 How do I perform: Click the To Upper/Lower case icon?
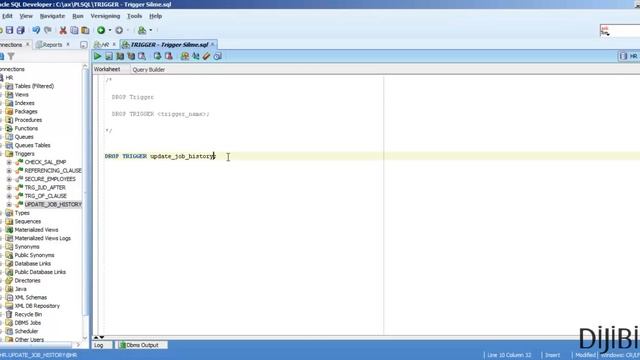click(196, 56)
